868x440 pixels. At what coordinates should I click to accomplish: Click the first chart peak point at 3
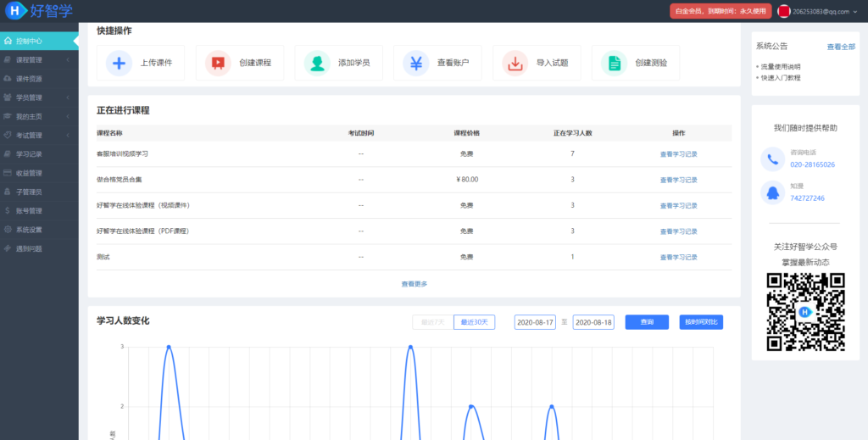click(x=169, y=347)
